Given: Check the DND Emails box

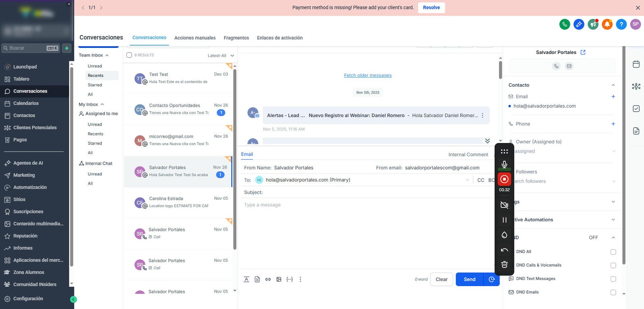Looking at the screenshot, I should pyautogui.click(x=613, y=292).
